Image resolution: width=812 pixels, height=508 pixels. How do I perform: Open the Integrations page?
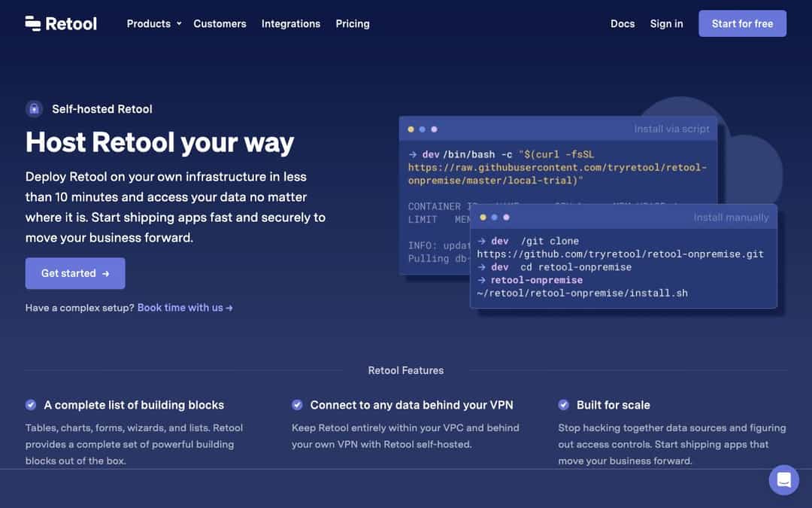pyautogui.click(x=290, y=23)
